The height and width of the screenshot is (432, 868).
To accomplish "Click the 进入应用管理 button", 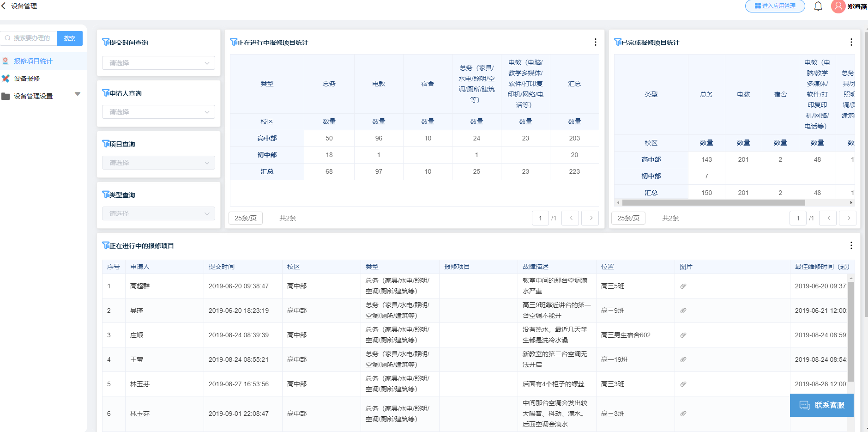I will pyautogui.click(x=775, y=6).
